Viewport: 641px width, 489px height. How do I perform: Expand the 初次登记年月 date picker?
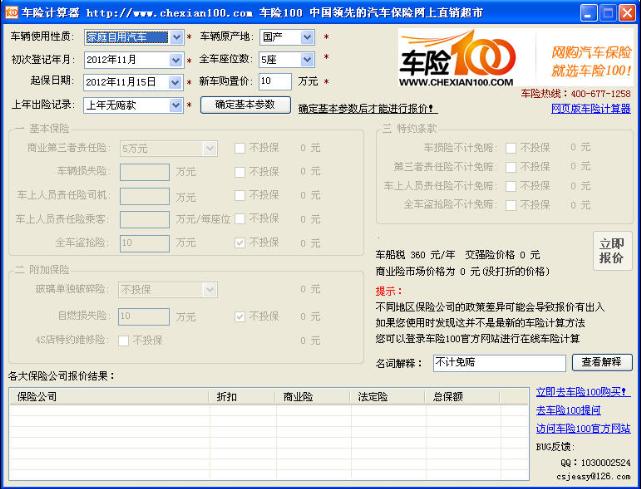[x=177, y=60]
